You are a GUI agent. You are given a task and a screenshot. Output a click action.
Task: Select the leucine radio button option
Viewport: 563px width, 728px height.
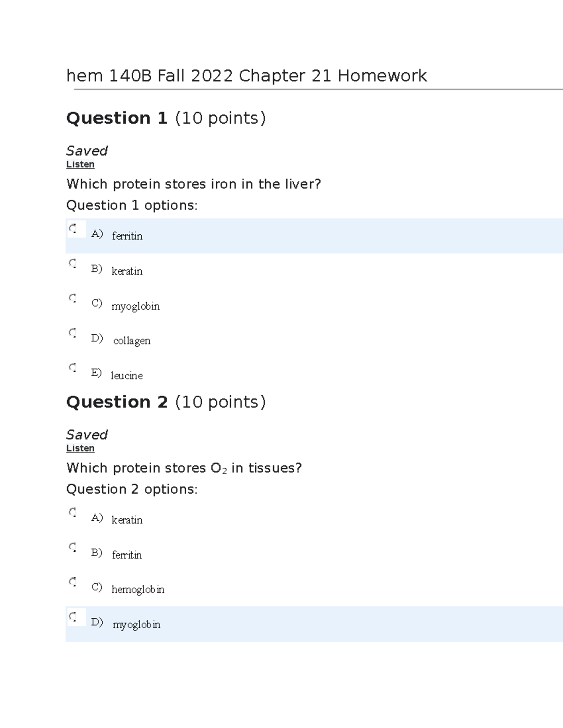point(73,368)
